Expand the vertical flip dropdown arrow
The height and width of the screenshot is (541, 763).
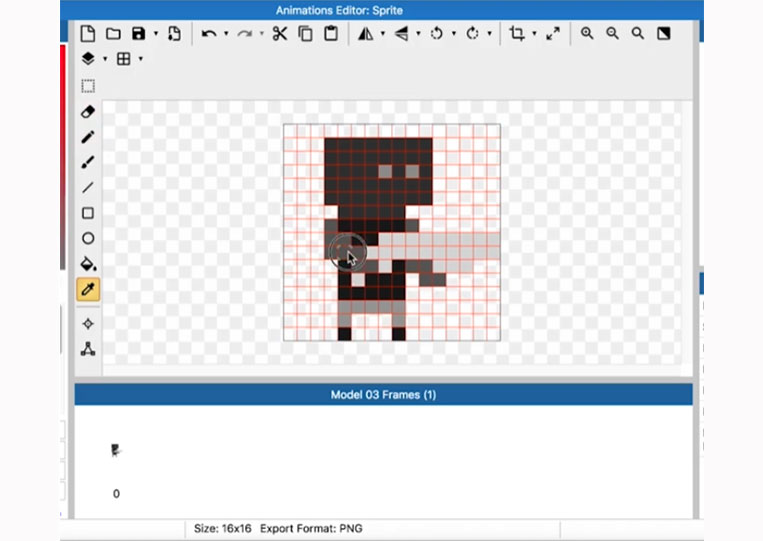click(418, 34)
